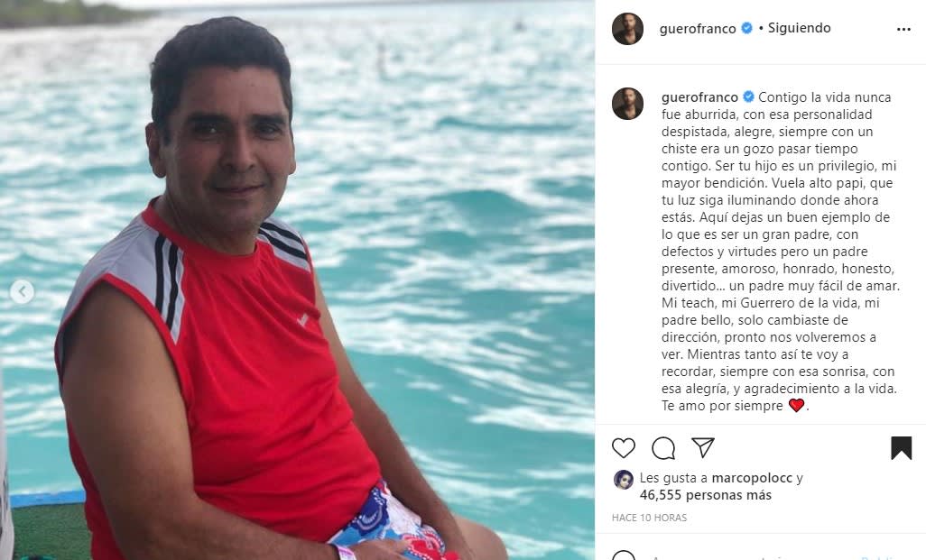Toggle the Siguiendo following button
Viewport: 926px width, 560px height.
pos(799,28)
